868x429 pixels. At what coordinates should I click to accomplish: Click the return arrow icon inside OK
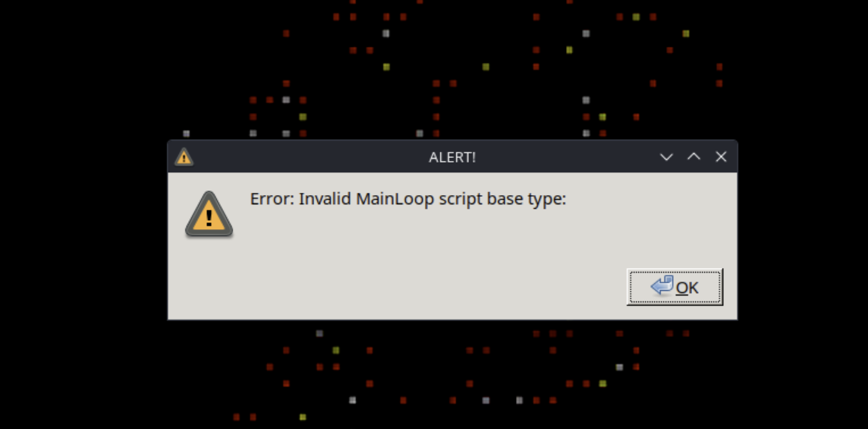pyautogui.click(x=662, y=285)
